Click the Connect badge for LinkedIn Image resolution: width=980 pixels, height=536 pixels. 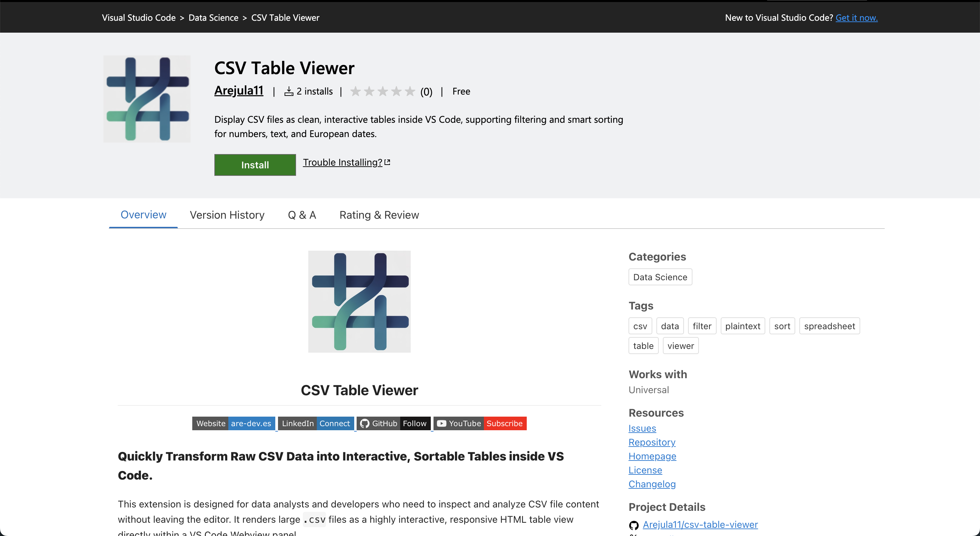(x=334, y=423)
